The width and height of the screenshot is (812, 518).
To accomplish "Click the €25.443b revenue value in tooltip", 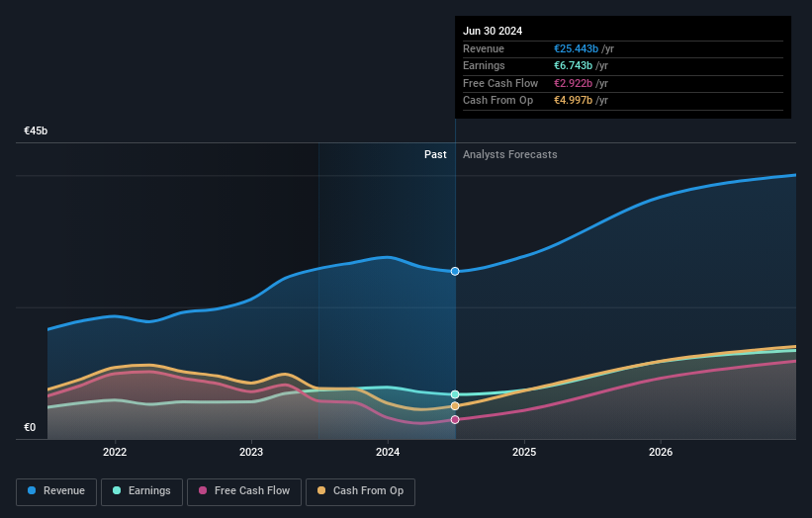I will click(576, 48).
